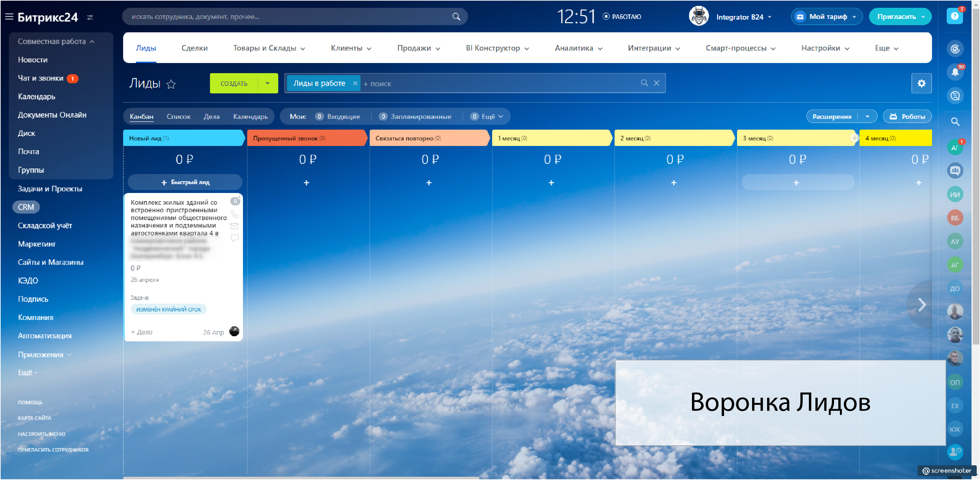The height and width of the screenshot is (480, 980).
Task: Open the СОЗДАТЬ button dropdown arrow
Action: 267,83
